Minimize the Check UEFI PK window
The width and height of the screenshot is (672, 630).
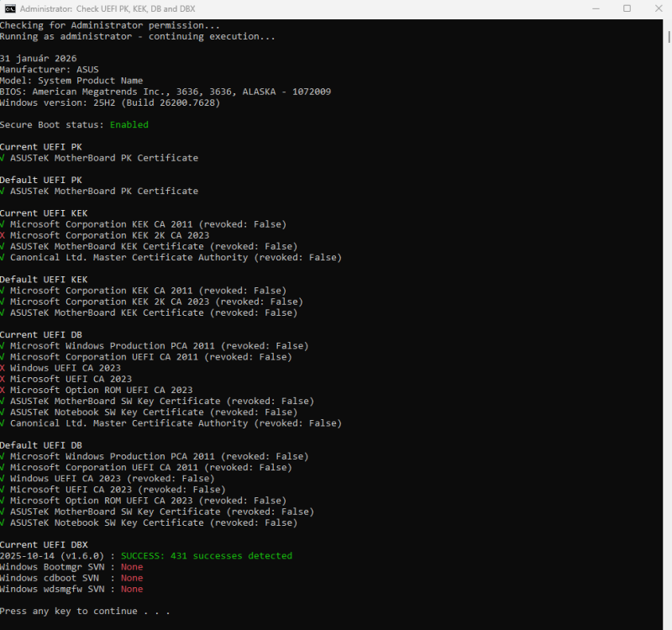[596, 8]
